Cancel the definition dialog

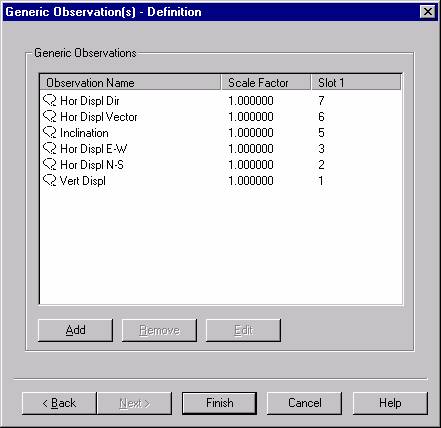(304, 403)
